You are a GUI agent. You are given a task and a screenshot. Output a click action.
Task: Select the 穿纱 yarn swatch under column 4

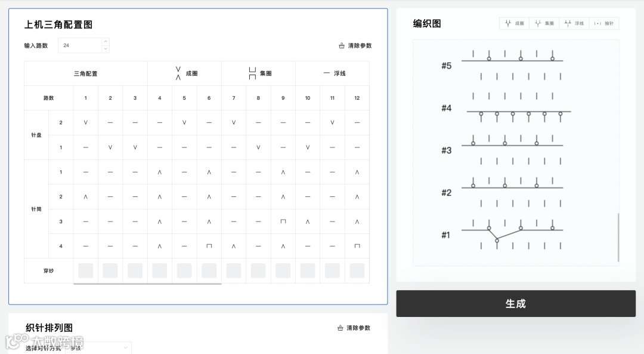pyautogui.click(x=160, y=270)
